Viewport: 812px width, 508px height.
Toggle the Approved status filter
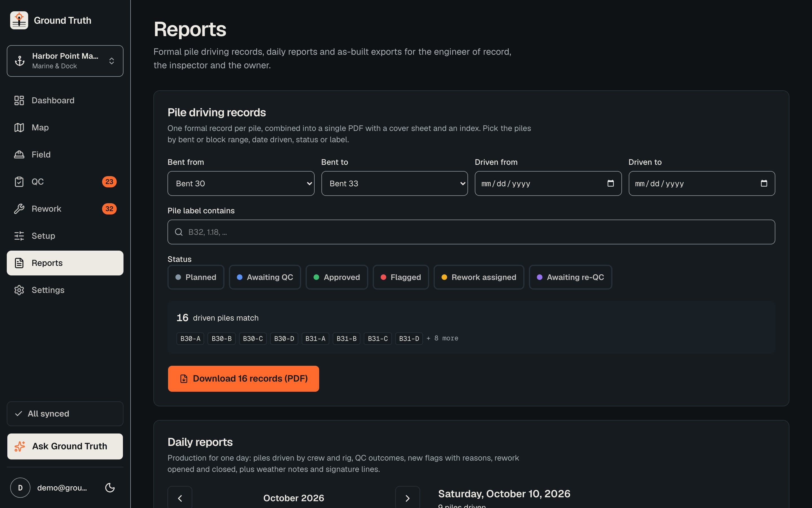337,277
